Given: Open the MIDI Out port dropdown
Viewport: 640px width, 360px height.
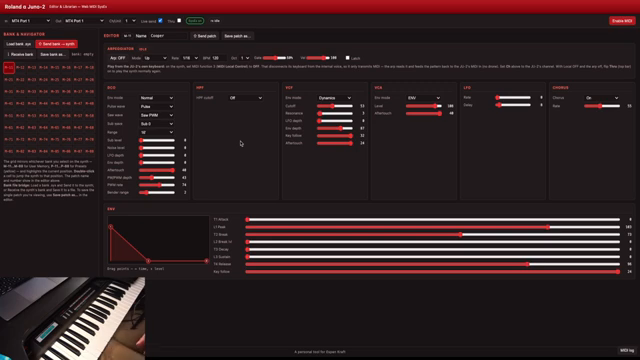Looking at the screenshot, I should coord(84,21).
